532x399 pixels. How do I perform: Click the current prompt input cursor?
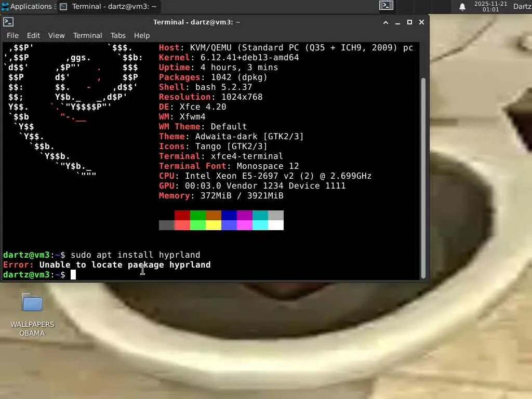coord(73,275)
